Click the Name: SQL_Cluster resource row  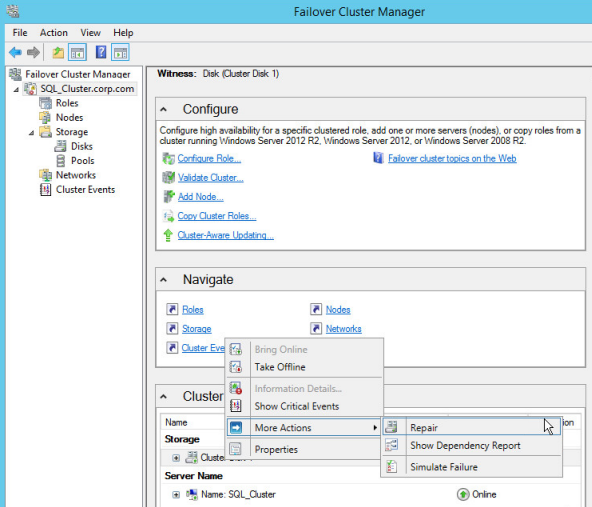click(x=370, y=495)
